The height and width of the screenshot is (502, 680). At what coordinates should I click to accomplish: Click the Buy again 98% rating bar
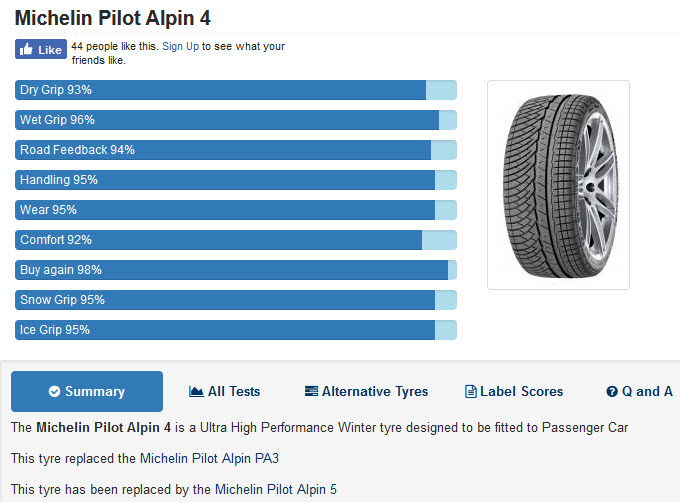(236, 270)
